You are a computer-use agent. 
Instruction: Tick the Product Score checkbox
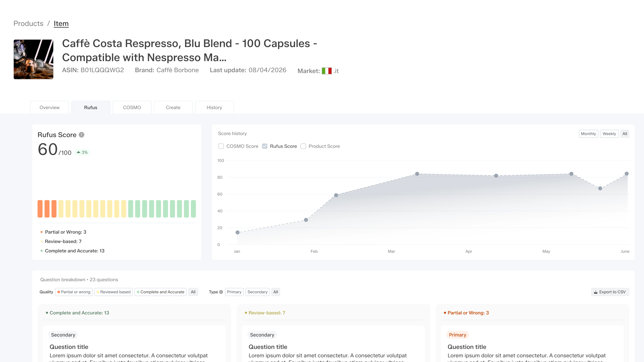303,146
